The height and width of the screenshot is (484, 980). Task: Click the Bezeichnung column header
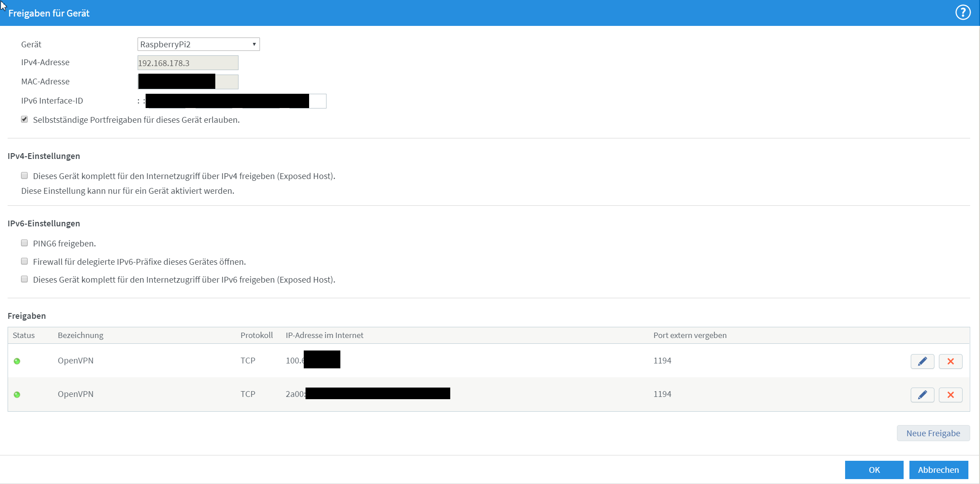pyautogui.click(x=80, y=335)
